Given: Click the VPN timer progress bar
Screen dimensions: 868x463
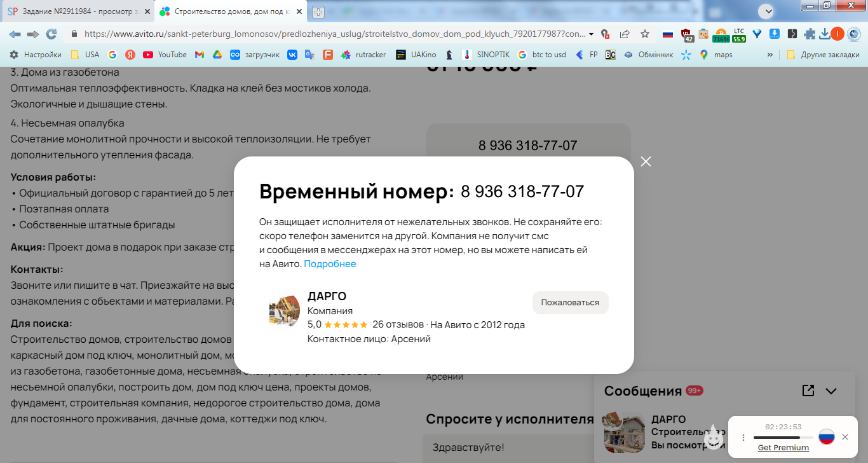Looking at the screenshot, I should pos(783,438).
